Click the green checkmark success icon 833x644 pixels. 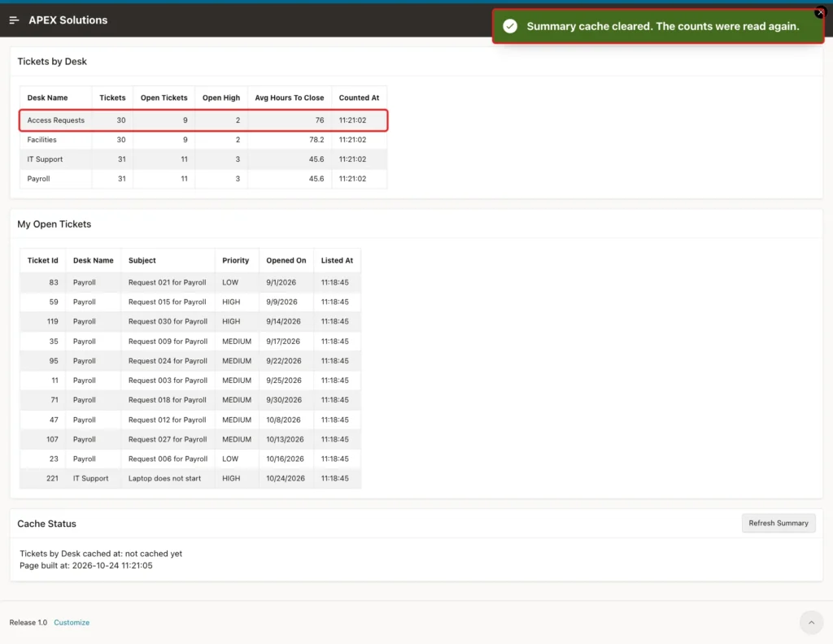[510, 26]
